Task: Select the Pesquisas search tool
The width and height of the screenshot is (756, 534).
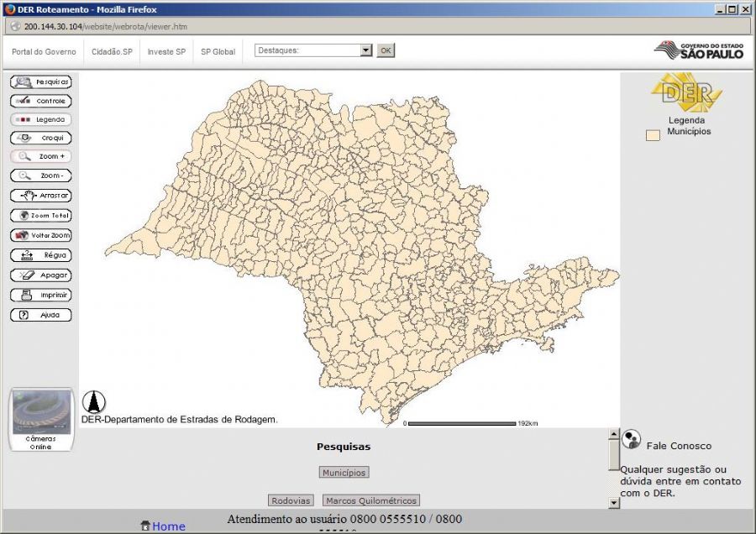Action: point(40,82)
